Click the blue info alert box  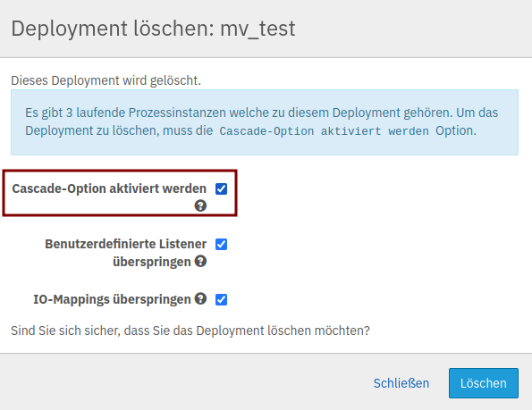click(x=265, y=122)
